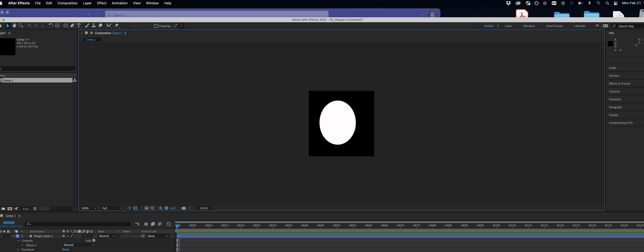Enable the Snapping checkbox
The width and height of the screenshot is (644, 252).
coord(155,26)
